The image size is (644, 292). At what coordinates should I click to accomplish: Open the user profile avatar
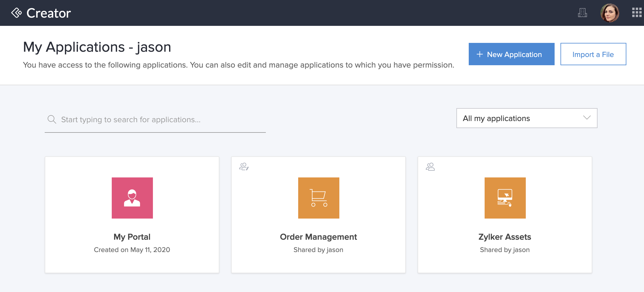point(610,13)
